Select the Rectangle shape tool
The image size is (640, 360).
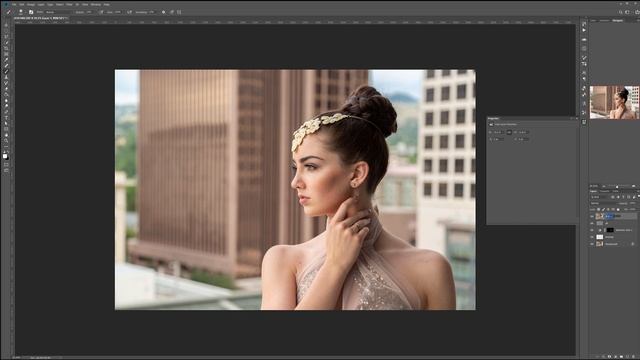[6, 129]
